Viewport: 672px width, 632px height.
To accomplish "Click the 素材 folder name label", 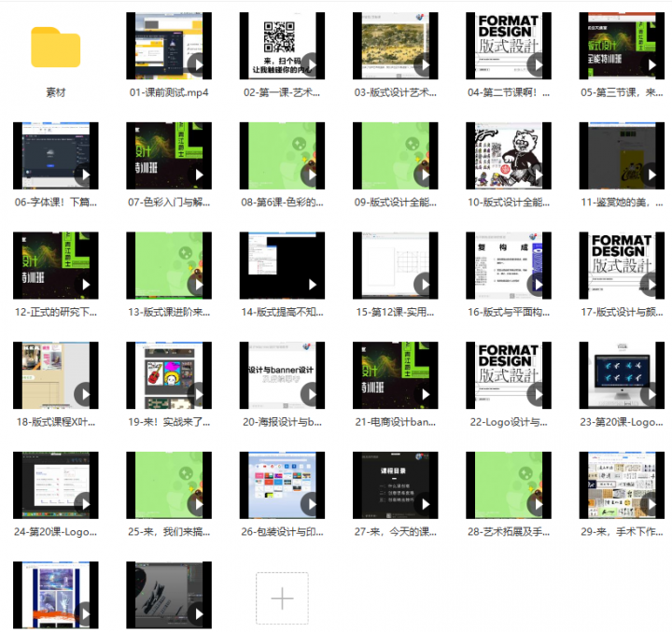I will coord(56,92).
